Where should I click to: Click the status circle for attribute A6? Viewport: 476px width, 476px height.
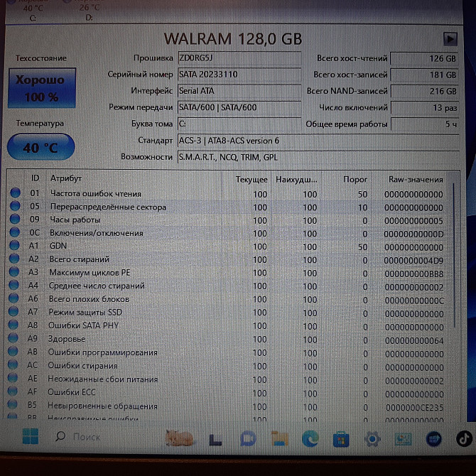[13, 298]
